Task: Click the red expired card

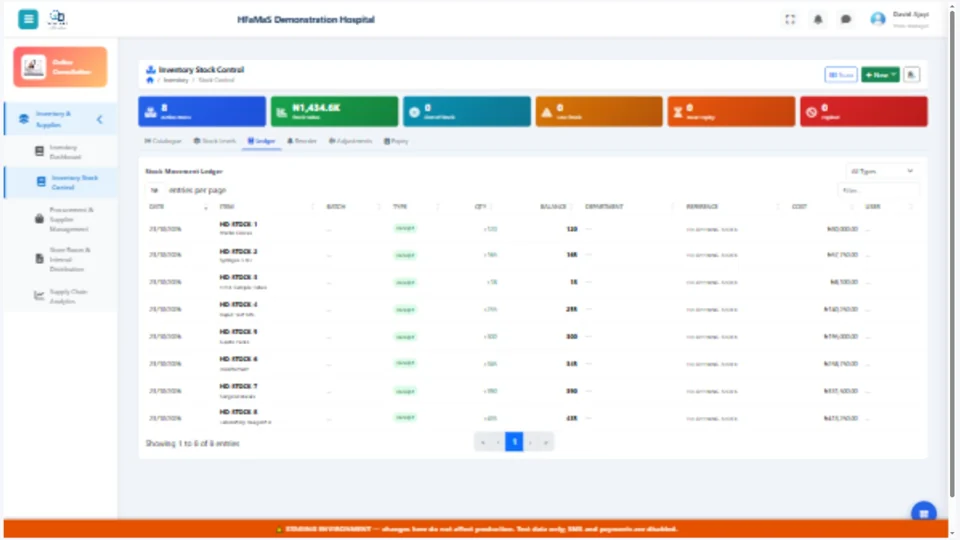Action: 863,111
